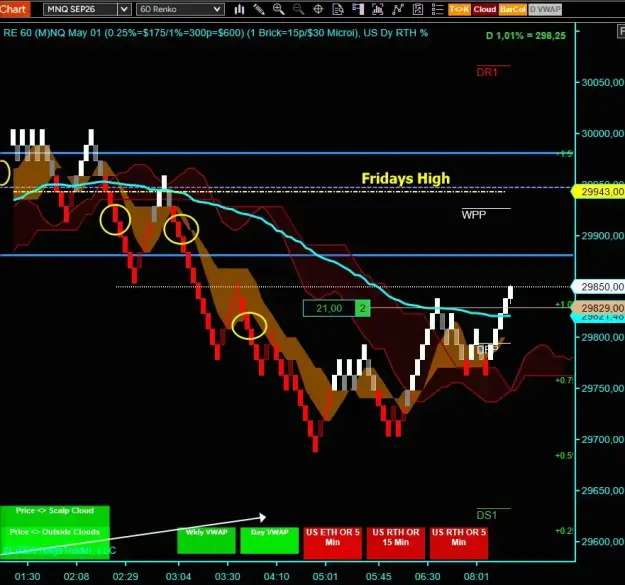The height and width of the screenshot is (585, 625).
Task: Click the 29829,00 order price marker
Action: click(x=599, y=308)
